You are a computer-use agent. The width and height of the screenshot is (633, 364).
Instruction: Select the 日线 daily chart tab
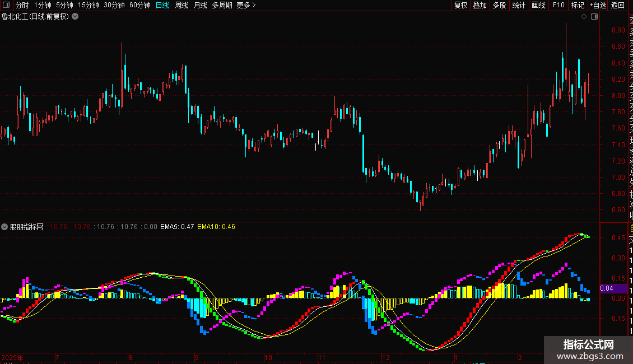coord(162,5)
